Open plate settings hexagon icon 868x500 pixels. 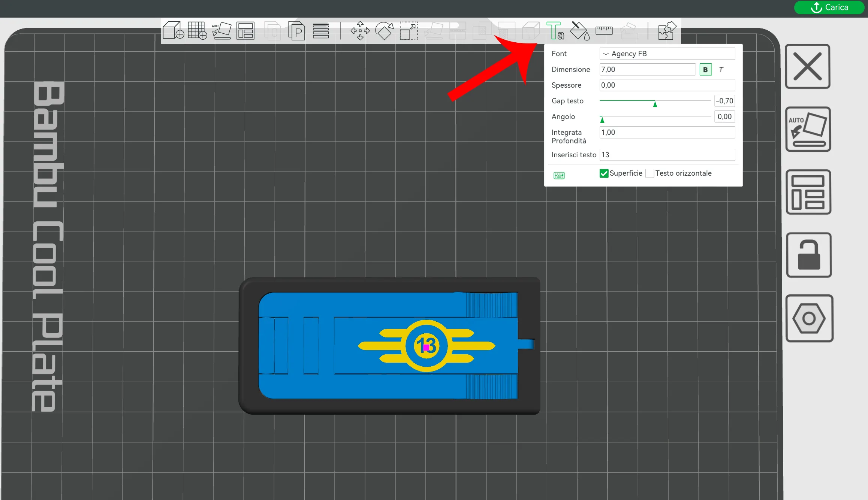[x=809, y=318]
